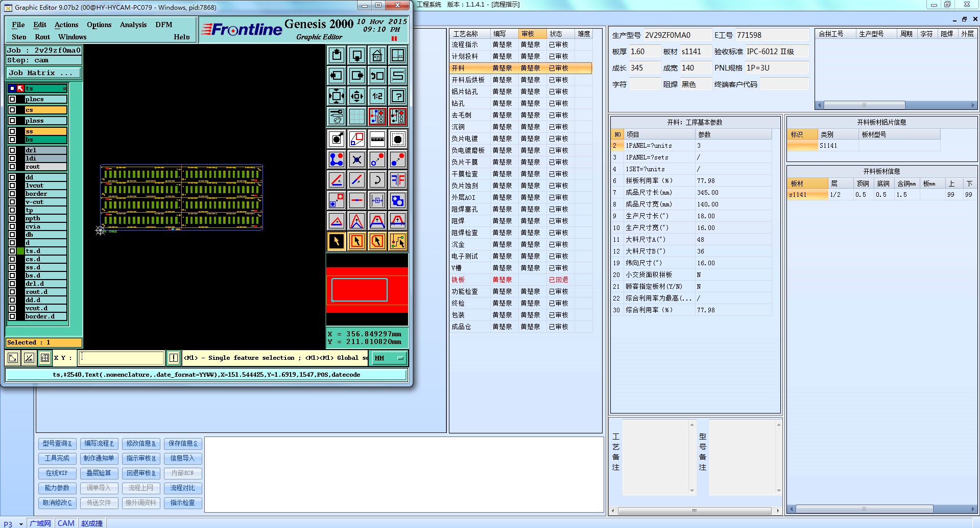The width and height of the screenshot is (980, 528).
Task: Click the pan left arrow icon
Action: click(337, 76)
